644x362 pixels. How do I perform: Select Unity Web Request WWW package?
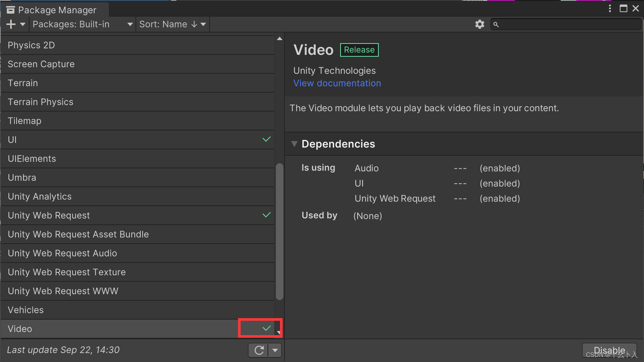pyautogui.click(x=138, y=291)
